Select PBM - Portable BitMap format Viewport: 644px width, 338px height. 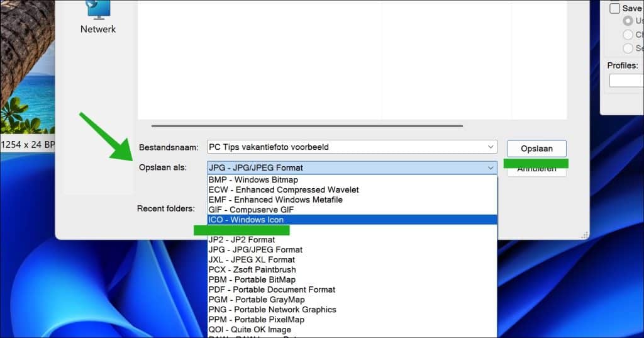(x=352, y=279)
